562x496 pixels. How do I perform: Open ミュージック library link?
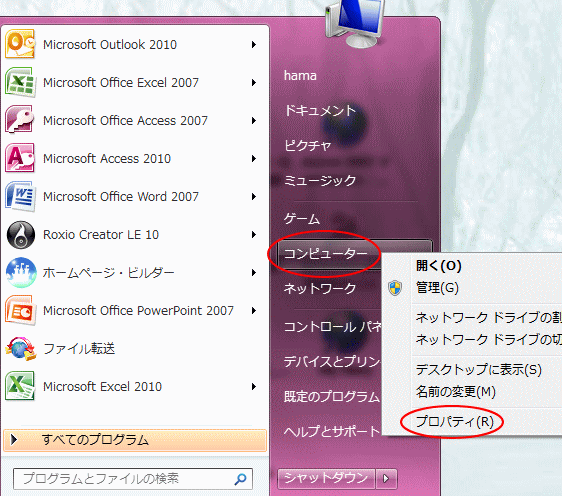(x=320, y=180)
